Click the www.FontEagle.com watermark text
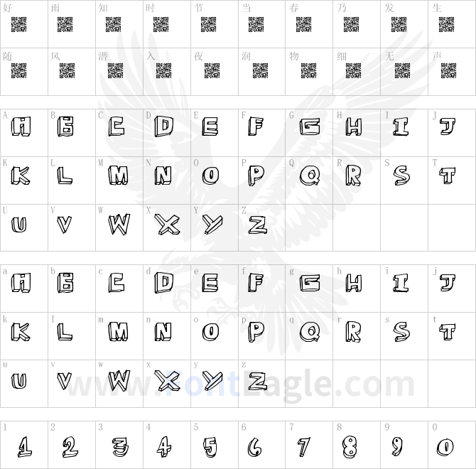The height and width of the screenshot is (469, 476). [x=240, y=384]
